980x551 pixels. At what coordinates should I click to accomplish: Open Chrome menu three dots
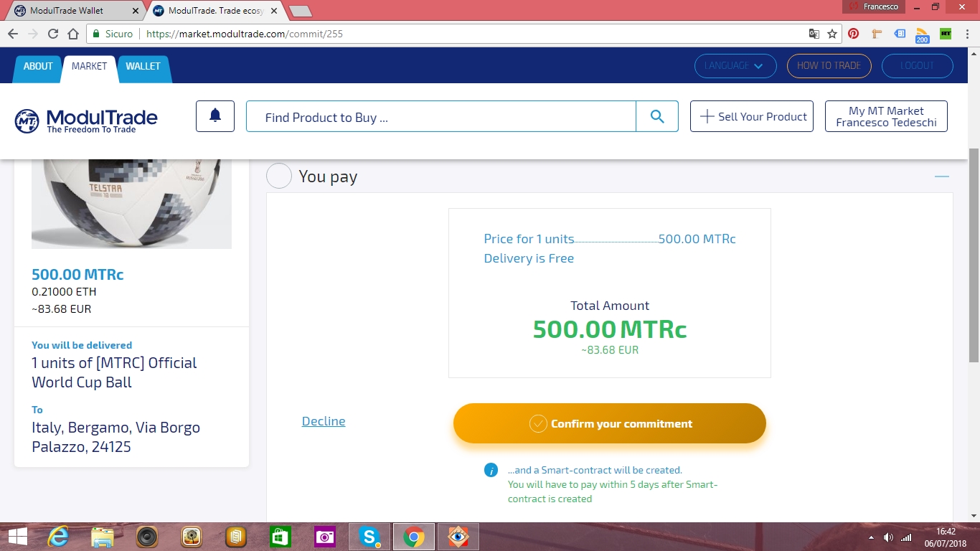tap(968, 34)
